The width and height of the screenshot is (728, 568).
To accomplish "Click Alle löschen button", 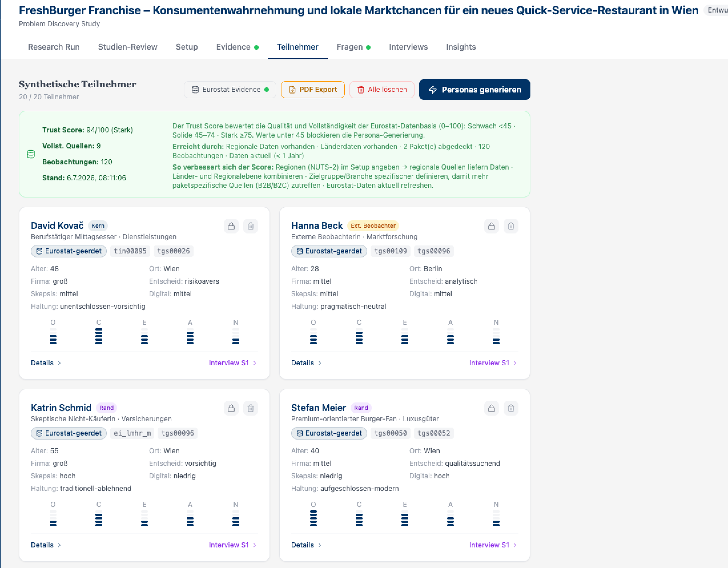I will (x=382, y=90).
